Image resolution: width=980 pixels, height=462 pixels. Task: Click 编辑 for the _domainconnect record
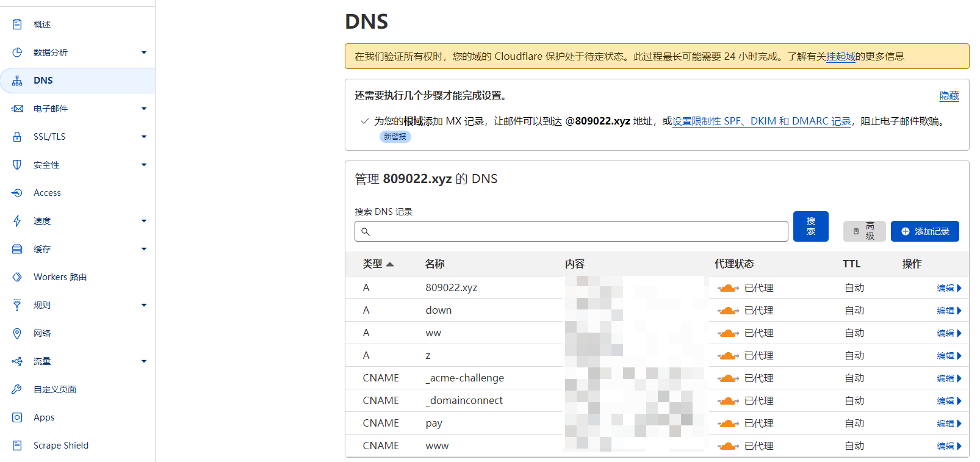(x=949, y=401)
